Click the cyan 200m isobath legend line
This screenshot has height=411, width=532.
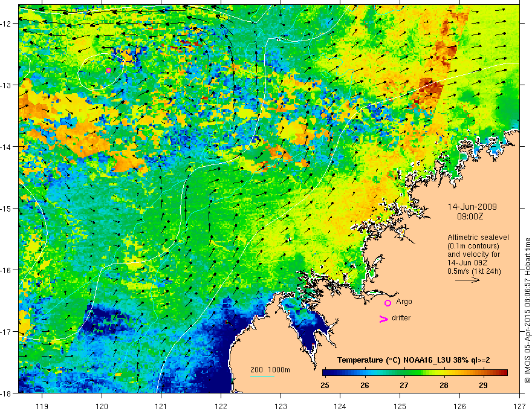(x=262, y=376)
